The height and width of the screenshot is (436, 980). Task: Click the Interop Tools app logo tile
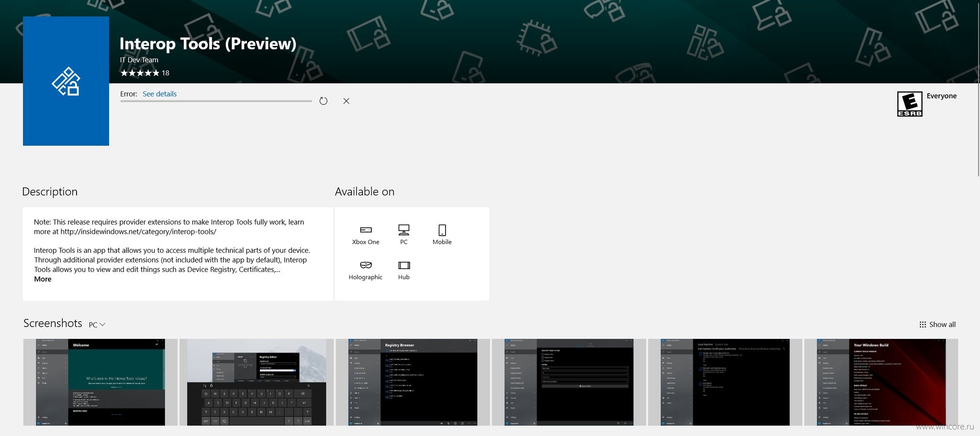pos(66,81)
